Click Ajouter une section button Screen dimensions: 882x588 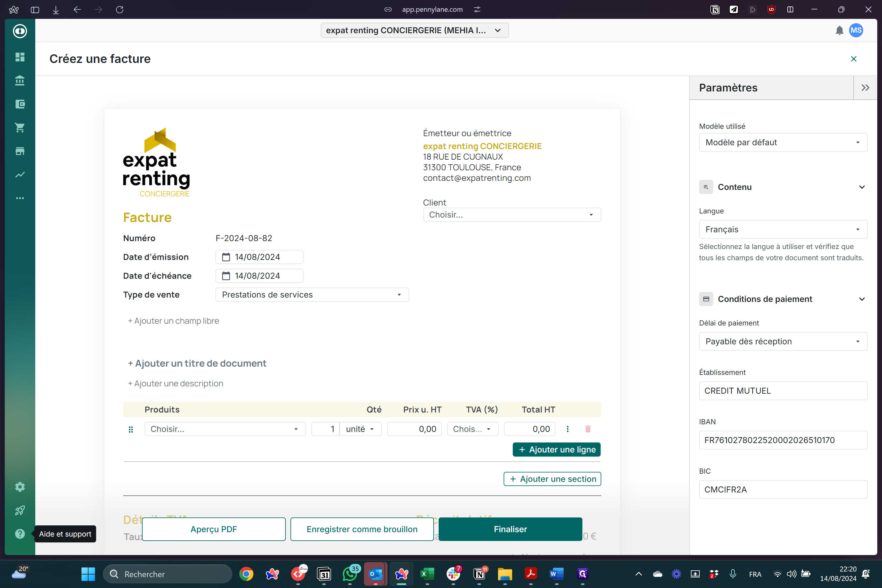552,479
